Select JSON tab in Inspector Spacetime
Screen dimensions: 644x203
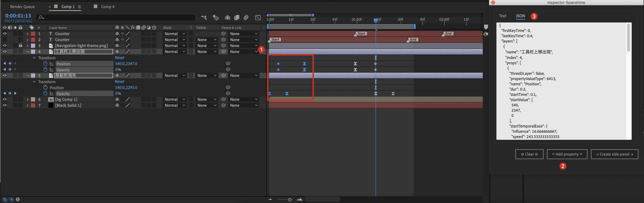click(x=520, y=16)
